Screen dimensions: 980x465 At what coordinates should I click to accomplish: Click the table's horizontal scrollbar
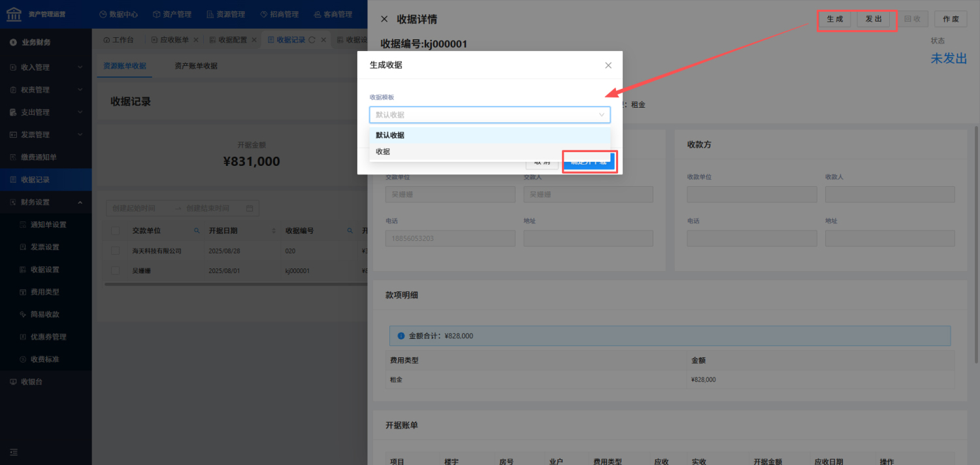pos(235,284)
